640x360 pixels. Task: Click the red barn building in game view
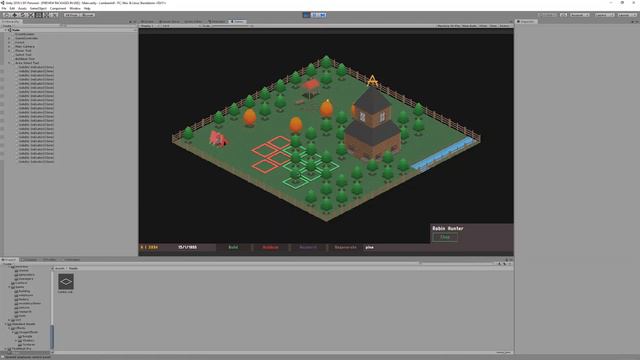click(218, 139)
